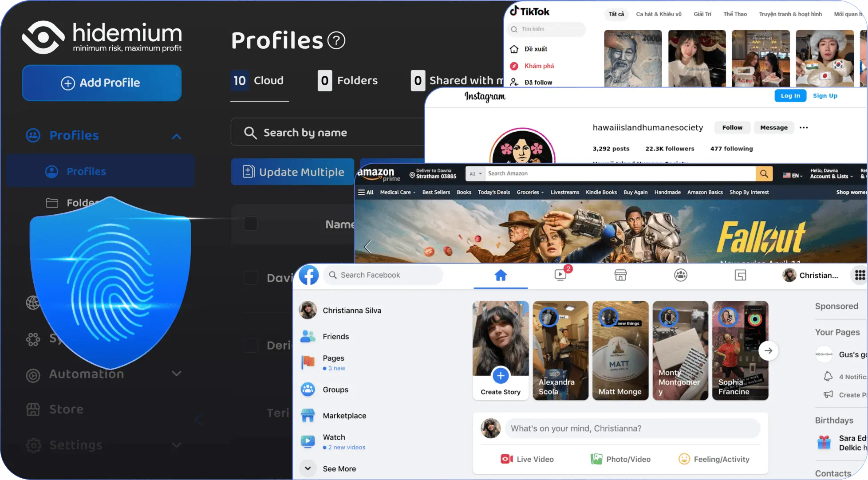Open the Facebook Groups tab icon
868x480 pixels.
pyautogui.click(x=681, y=275)
